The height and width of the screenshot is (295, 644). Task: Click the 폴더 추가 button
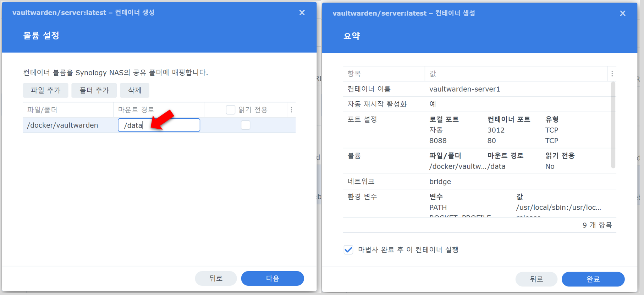[x=94, y=90]
